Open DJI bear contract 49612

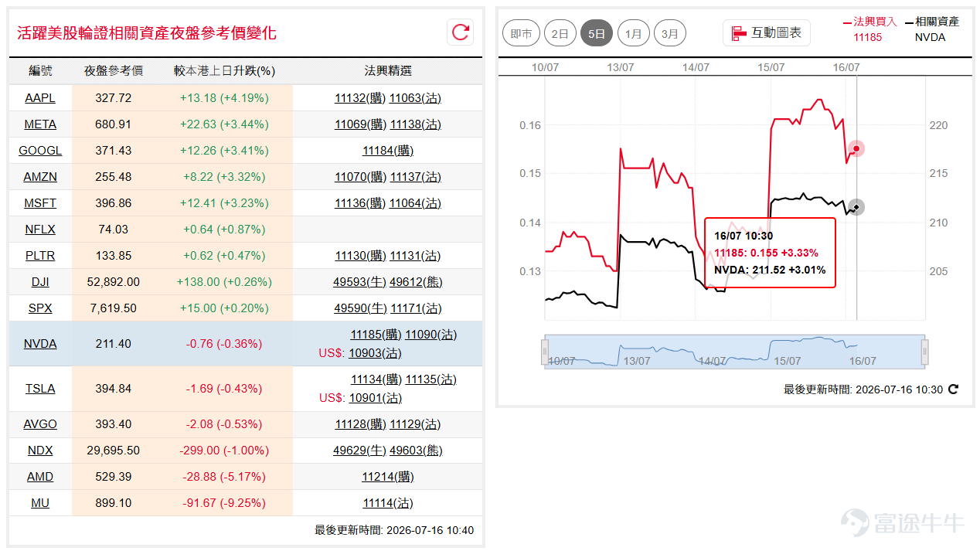[416, 282]
